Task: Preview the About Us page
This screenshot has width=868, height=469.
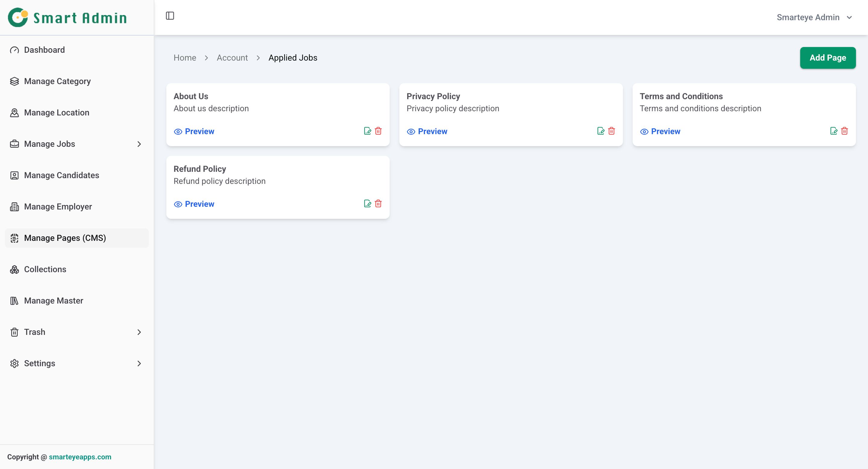Action: pyautogui.click(x=194, y=131)
